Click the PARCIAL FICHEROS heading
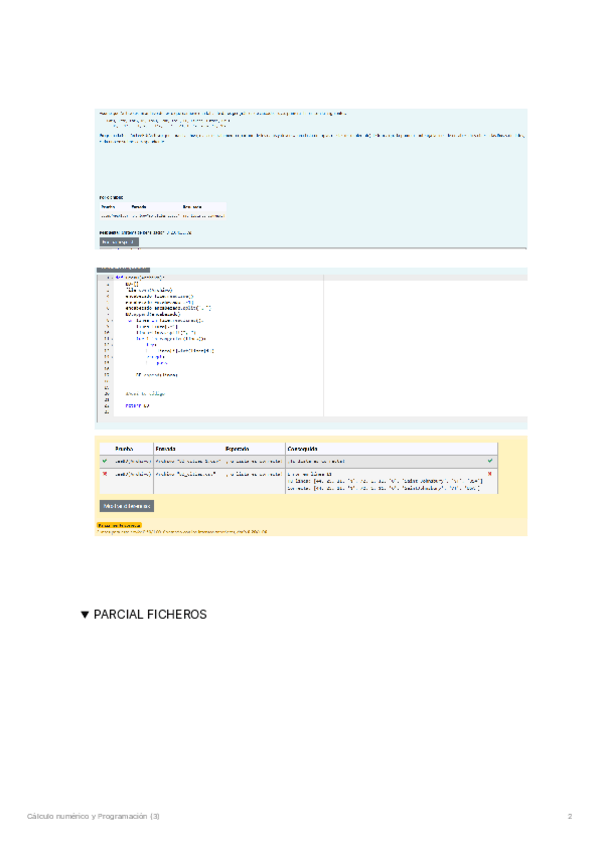Image resolution: width=600 pixels, height=848 pixels. tap(150, 614)
